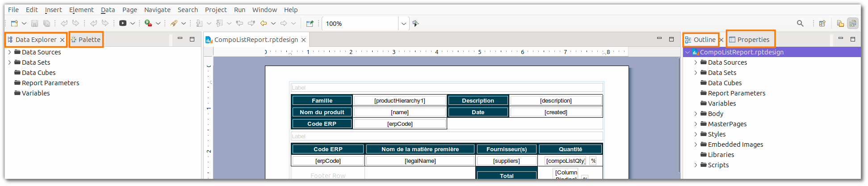
Task: Click the Run External Tools icon
Action: click(148, 24)
